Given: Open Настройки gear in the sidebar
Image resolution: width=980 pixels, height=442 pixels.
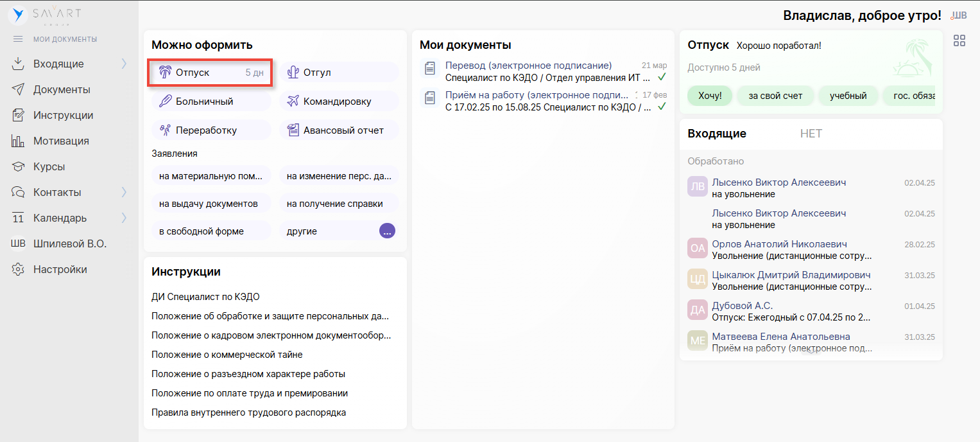Looking at the screenshot, I should pyautogui.click(x=19, y=270).
